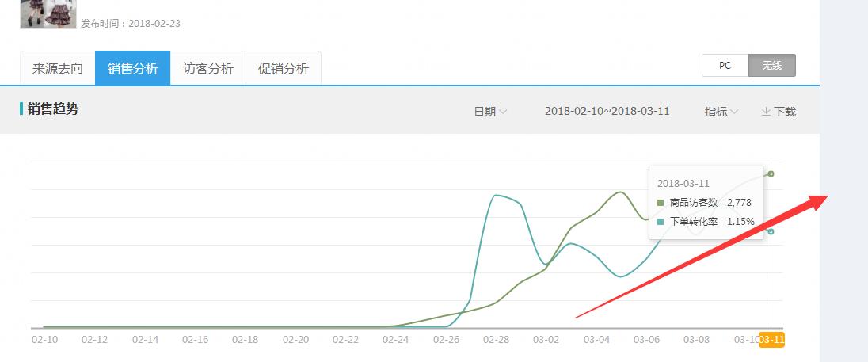Image resolution: width=868 pixels, height=362 pixels.
Task: Click the 02-28 date axis label
Action: click(497, 340)
